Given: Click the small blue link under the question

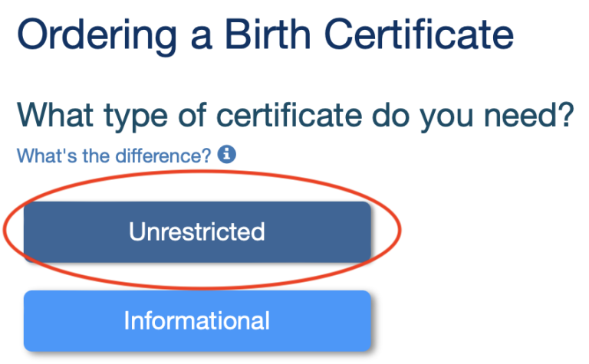Looking at the screenshot, I should pyautogui.click(x=114, y=156).
